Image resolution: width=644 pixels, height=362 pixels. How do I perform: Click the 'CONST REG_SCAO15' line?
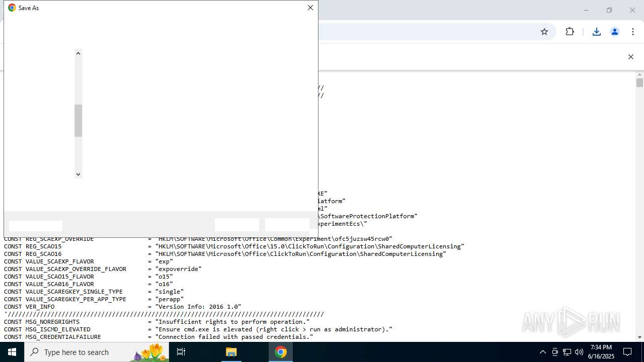[234, 246]
